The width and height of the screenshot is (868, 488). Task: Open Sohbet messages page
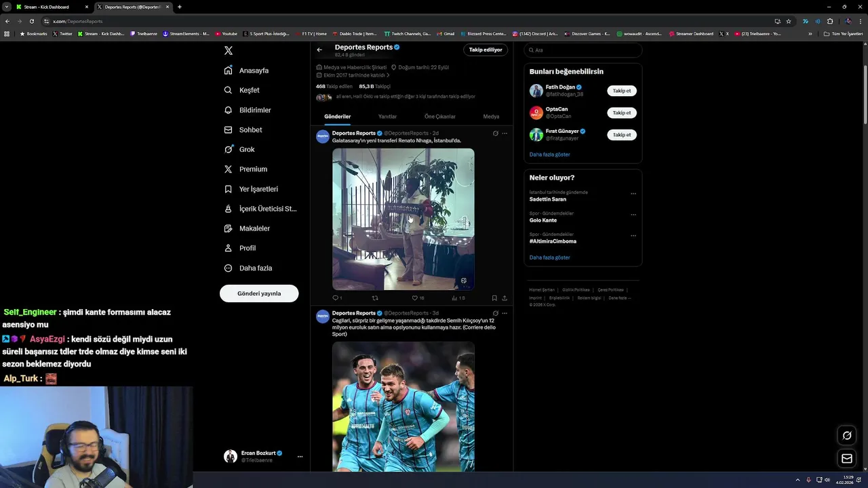[243, 129]
